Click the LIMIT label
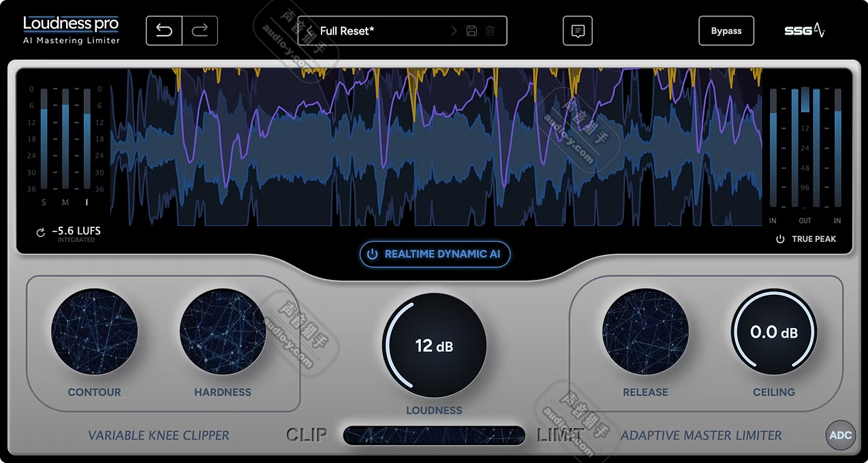Image resolution: width=868 pixels, height=463 pixels. tap(560, 435)
